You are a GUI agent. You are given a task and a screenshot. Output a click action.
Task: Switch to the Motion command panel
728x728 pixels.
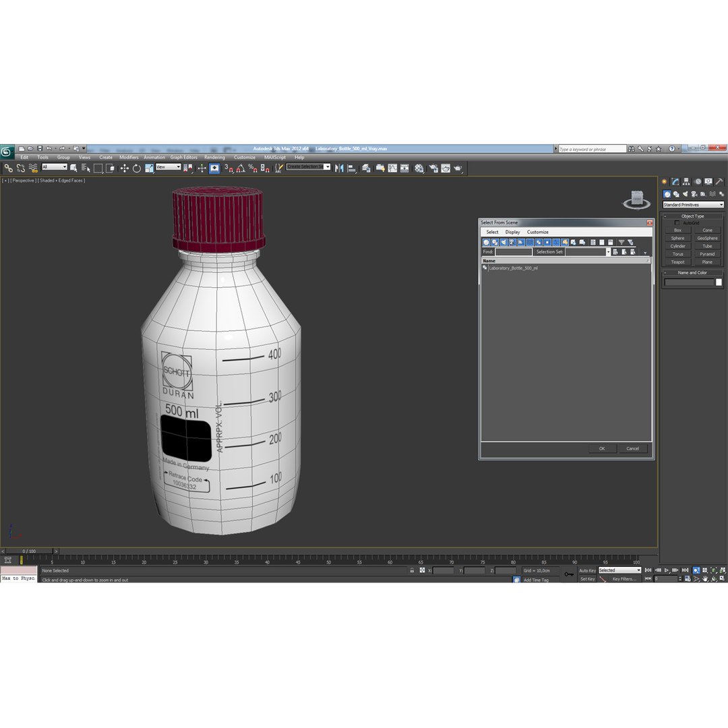[x=698, y=181]
